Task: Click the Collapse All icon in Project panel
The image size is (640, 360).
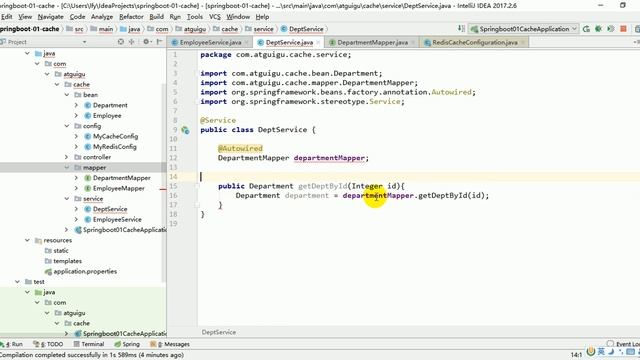Action: pyautogui.click(x=131, y=42)
